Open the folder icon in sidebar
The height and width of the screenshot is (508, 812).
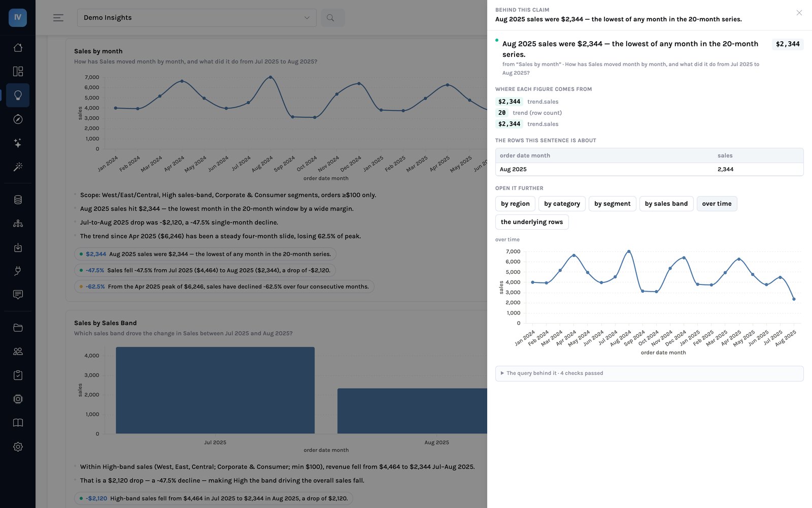[18, 328]
